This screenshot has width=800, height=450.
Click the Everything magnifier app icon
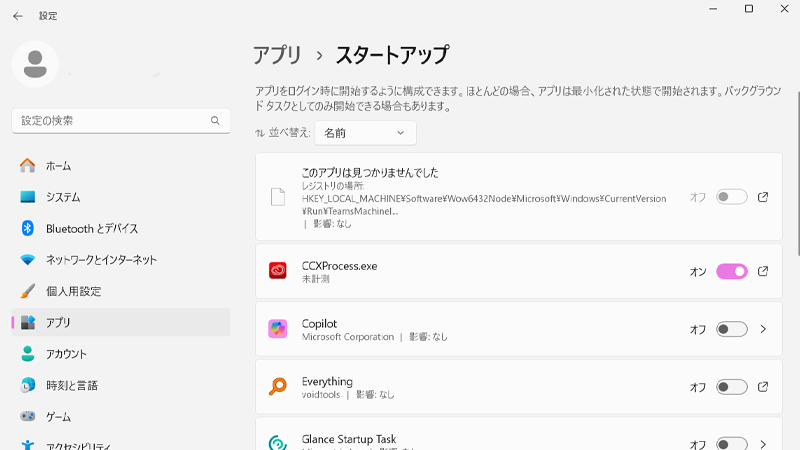point(278,387)
